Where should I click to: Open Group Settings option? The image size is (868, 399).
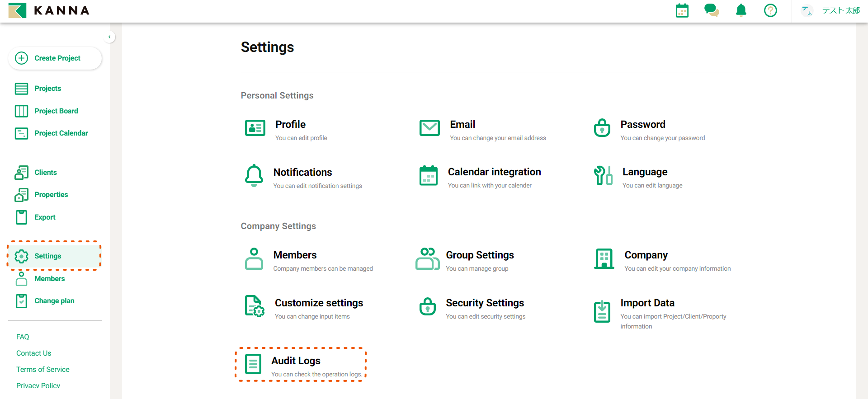479,255
